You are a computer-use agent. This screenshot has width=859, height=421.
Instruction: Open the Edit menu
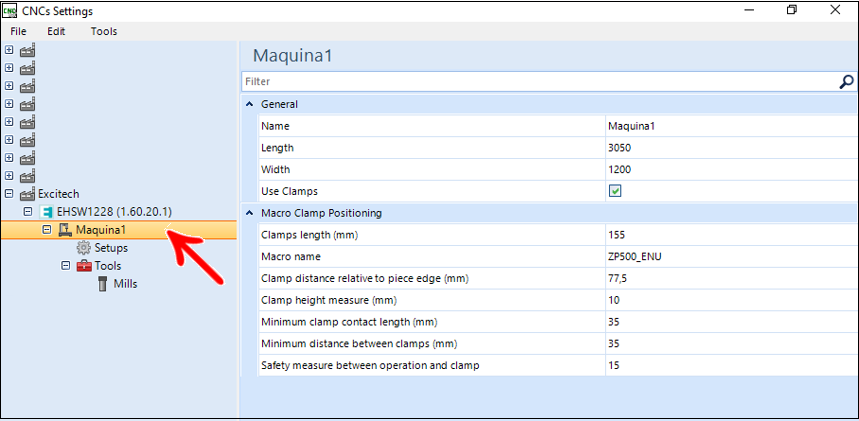[56, 31]
